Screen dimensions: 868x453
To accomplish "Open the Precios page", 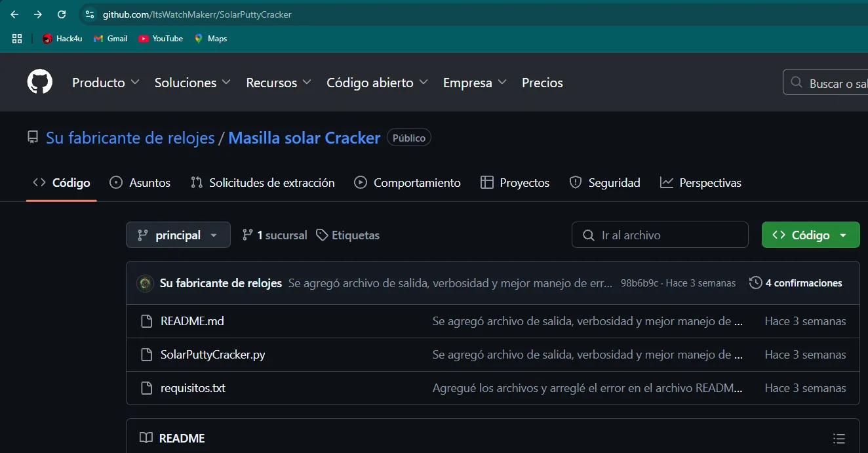I will (542, 83).
